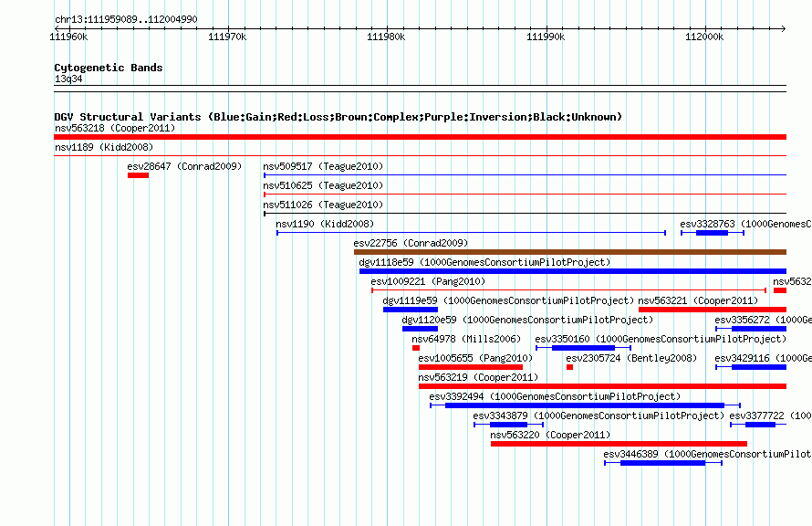Open the nsv1190 (Kidd2008) variant label
Image resolution: width=812 pixels, height=526 pixels.
tap(325, 224)
